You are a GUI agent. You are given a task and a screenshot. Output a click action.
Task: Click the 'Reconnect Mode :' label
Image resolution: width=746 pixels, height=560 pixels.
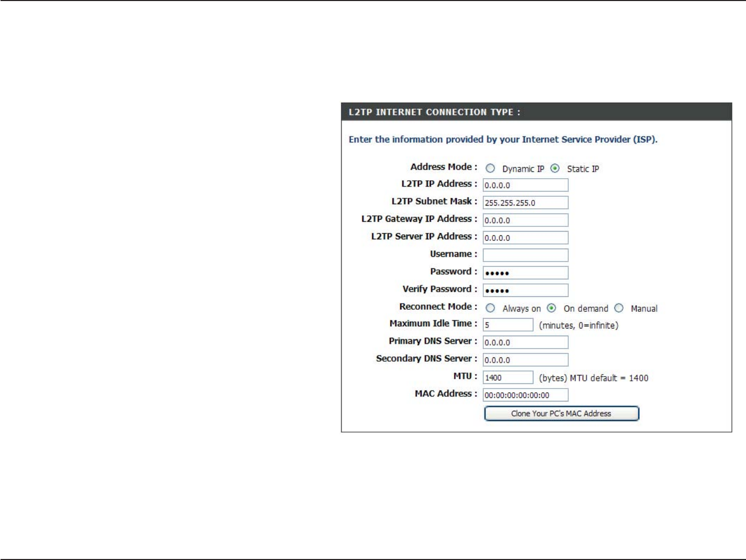438,307
